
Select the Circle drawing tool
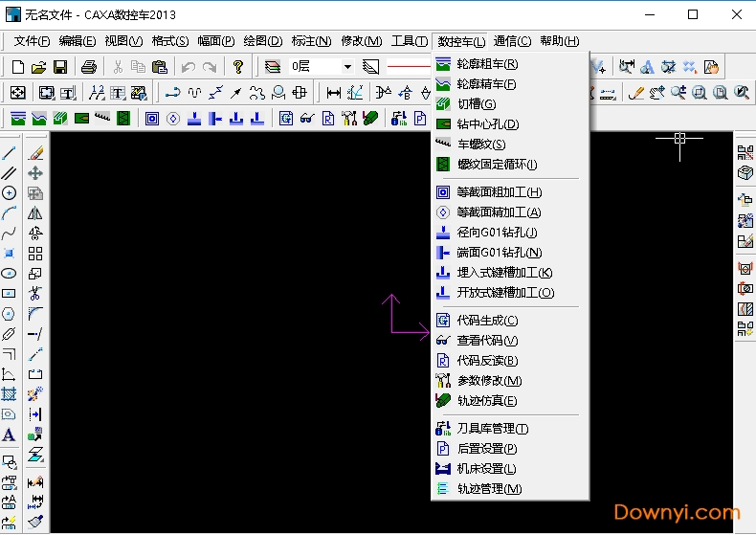click(9, 193)
